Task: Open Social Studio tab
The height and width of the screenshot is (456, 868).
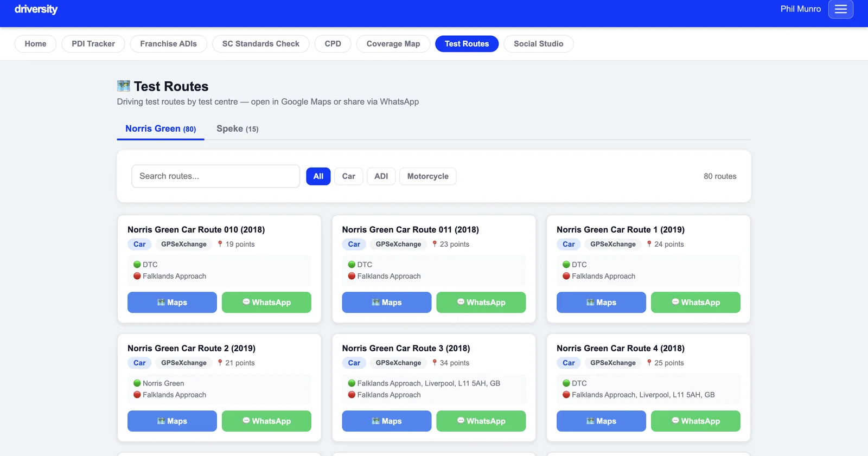Action: coord(539,44)
